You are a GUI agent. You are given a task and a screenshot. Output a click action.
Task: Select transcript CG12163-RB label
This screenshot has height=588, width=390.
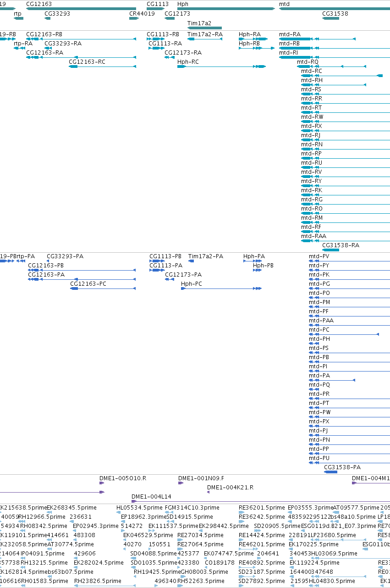point(44,34)
